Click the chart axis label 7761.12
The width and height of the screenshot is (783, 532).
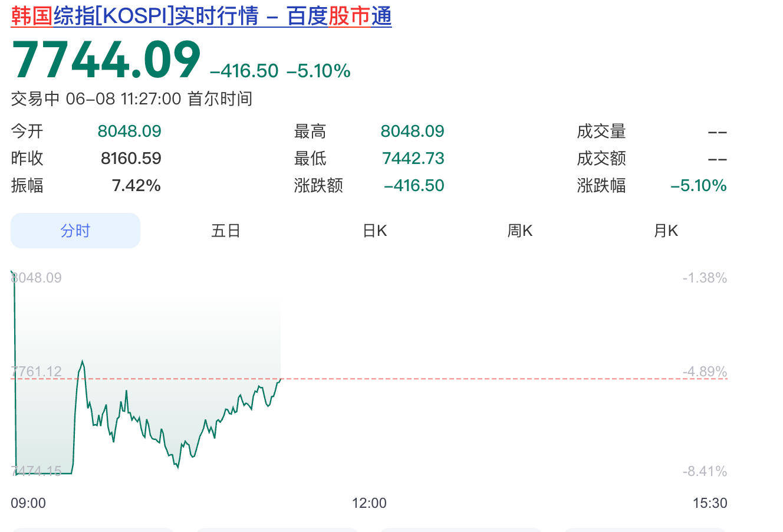[x=37, y=371]
